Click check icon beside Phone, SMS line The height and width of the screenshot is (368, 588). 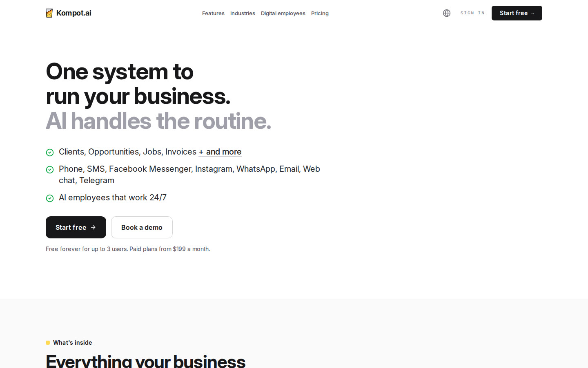tap(50, 170)
